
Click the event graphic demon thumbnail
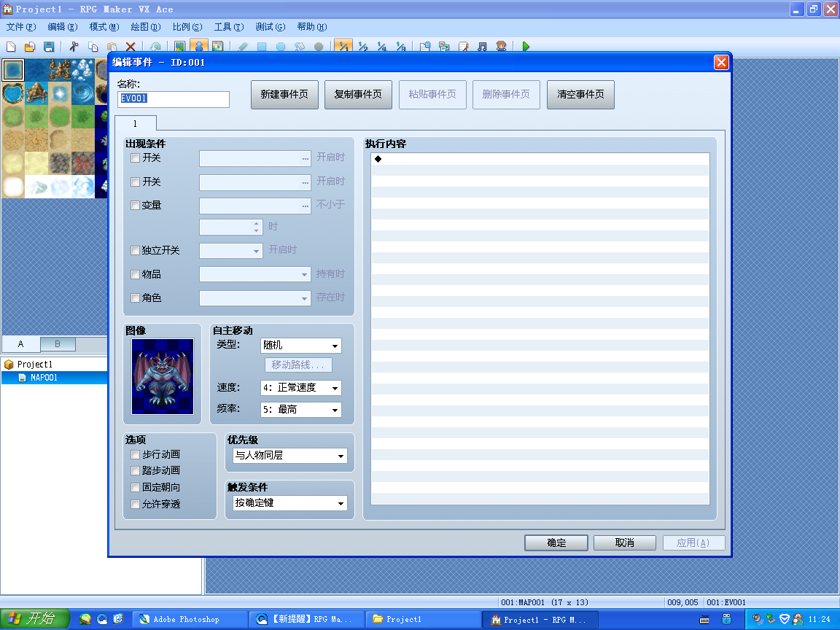click(163, 376)
